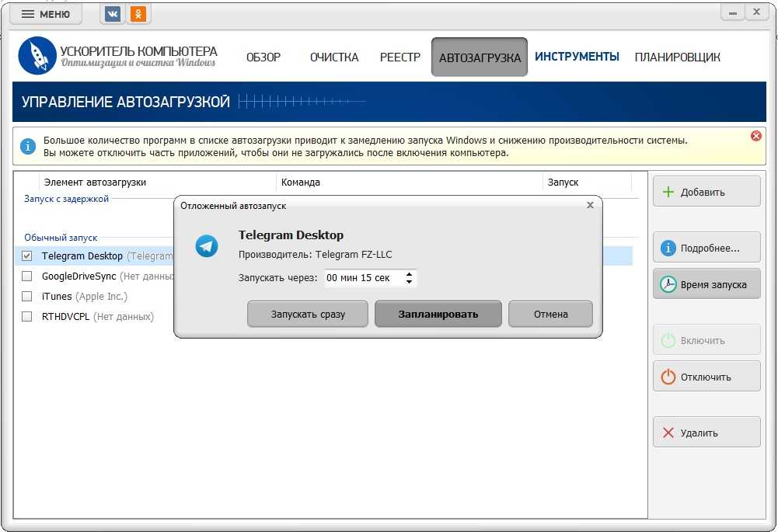Uncheck the Telegram Desktop checkbox
Screen dimensions: 778x532
(x=27, y=256)
